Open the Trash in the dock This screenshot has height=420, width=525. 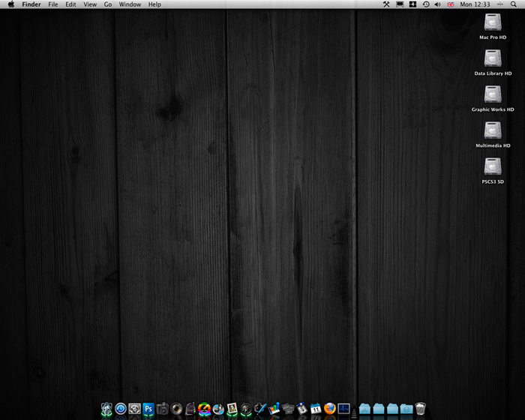tap(420, 409)
